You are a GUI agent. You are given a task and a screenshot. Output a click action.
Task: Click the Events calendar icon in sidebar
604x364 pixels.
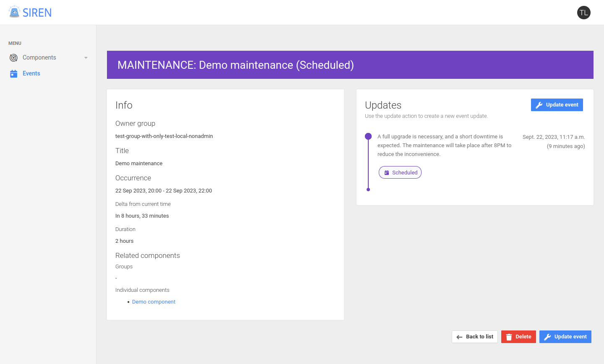(x=14, y=73)
